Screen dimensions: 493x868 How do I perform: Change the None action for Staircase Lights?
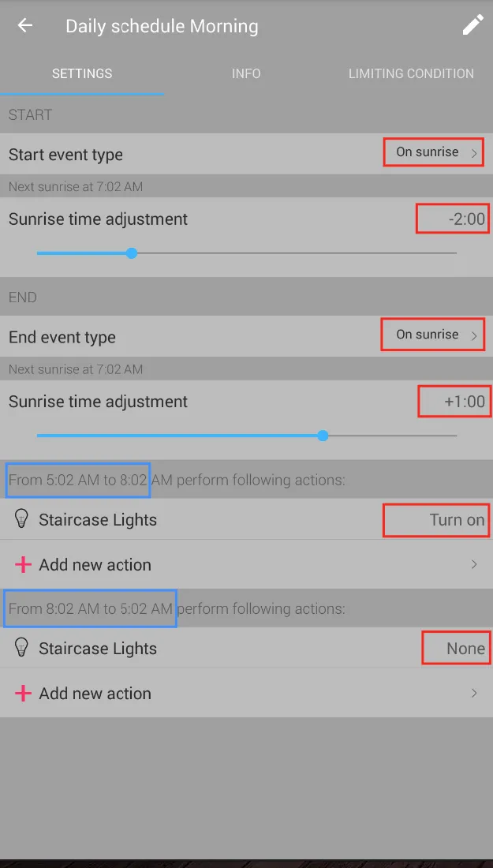pos(465,649)
